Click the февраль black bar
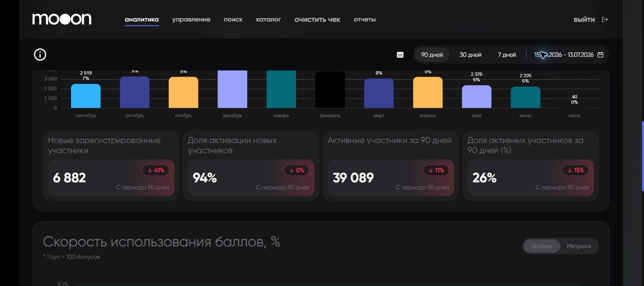 pos(330,90)
